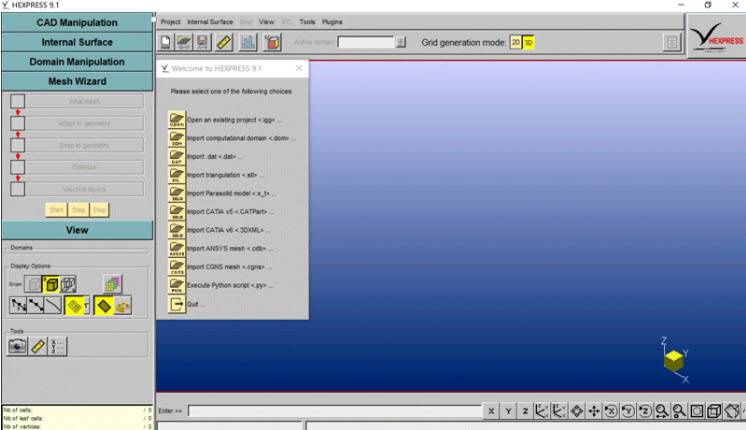Click rotate about Z axis icon
The height and width of the screenshot is (430, 746).
coord(645,411)
